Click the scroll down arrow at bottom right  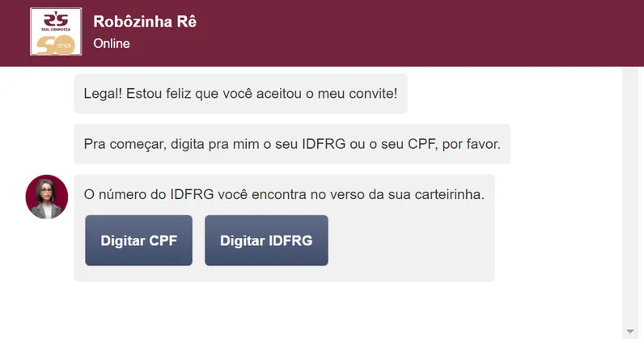[x=630, y=331]
